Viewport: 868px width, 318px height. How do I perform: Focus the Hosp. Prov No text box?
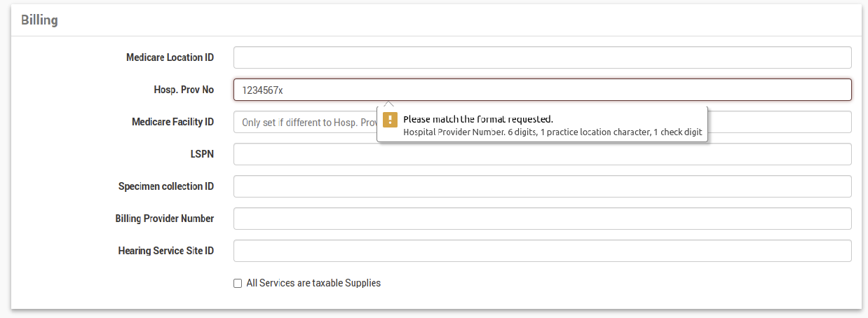coord(542,90)
